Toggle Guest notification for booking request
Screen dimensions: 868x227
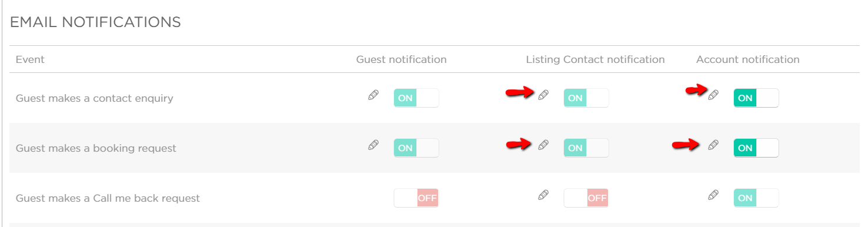[x=416, y=148]
